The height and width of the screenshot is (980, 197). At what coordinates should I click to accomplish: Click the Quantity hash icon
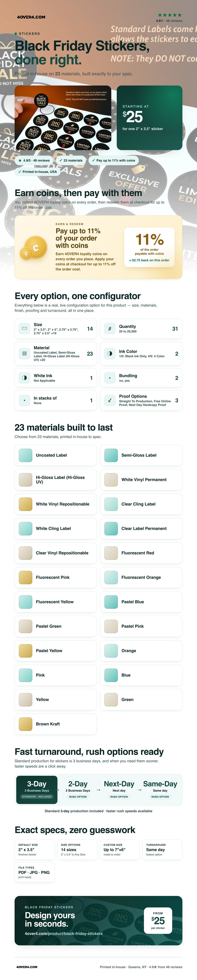pyautogui.click(x=109, y=329)
